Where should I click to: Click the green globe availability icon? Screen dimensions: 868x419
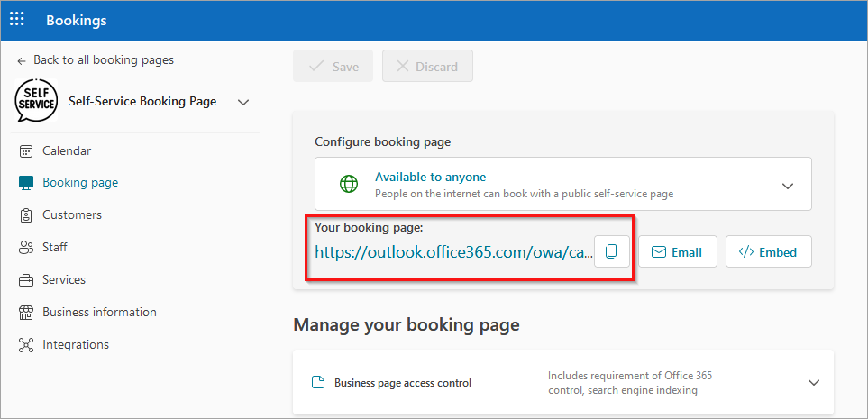click(x=348, y=185)
